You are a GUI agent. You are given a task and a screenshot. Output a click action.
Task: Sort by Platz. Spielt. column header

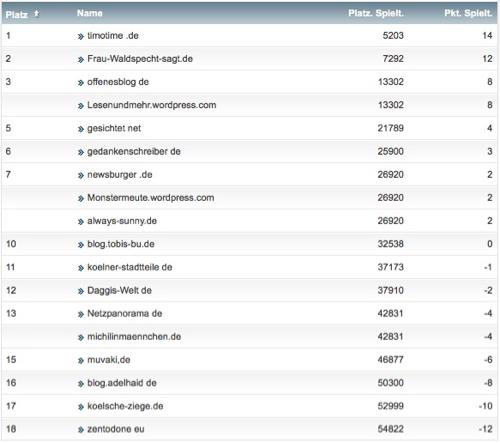click(376, 13)
